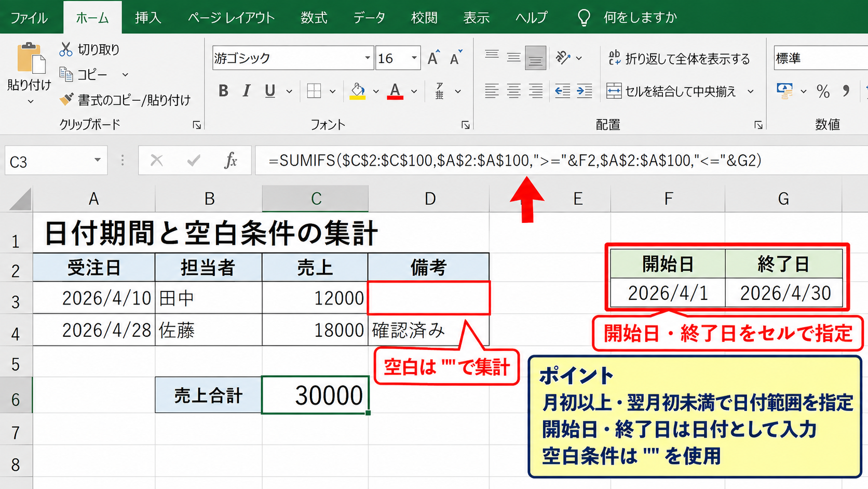This screenshot has height=489, width=868.
Task: Switch to the 挿入 tab
Action: coord(148,18)
